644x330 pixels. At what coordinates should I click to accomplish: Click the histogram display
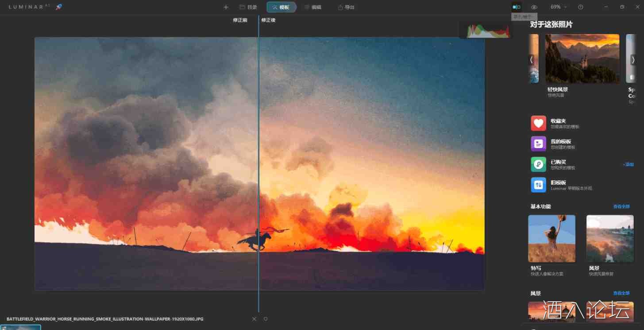[x=488, y=30]
